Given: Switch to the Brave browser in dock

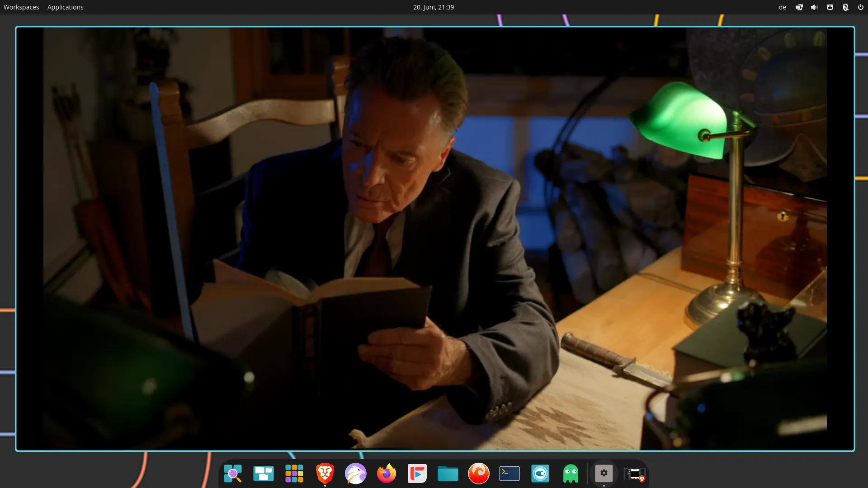Looking at the screenshot, I should click(x=325, y=474).
